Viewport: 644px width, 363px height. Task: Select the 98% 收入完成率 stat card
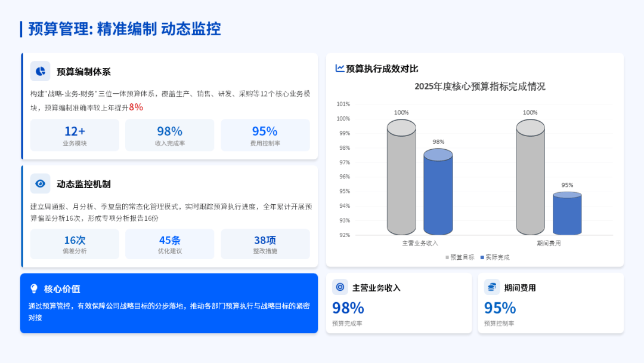click(169, 135)
